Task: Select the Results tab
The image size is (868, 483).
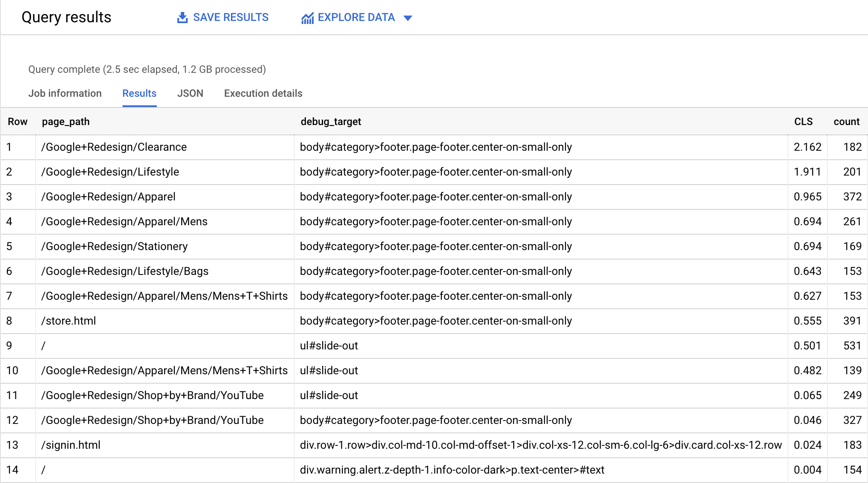Action: pos(139,93)
